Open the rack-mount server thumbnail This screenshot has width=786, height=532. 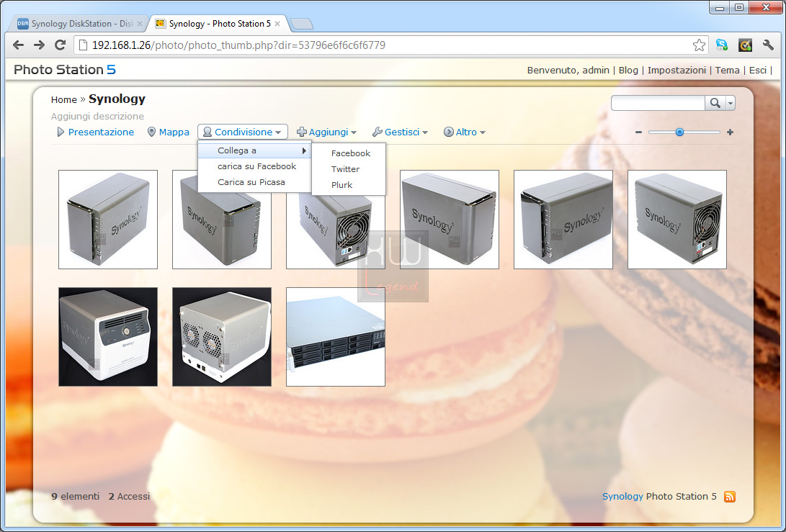click(335, 337)
